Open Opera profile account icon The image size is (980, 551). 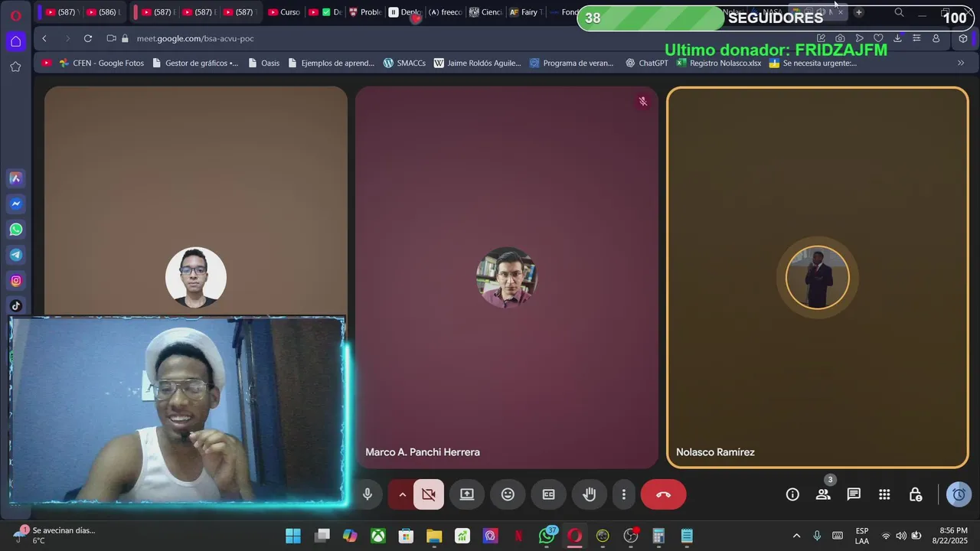pyautogui.click(x=936, y=38)
